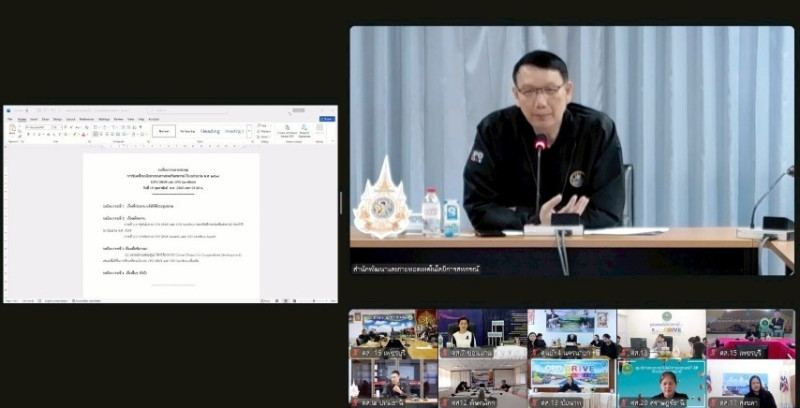Click the main speaker video panel

click(x=571, y=150)
